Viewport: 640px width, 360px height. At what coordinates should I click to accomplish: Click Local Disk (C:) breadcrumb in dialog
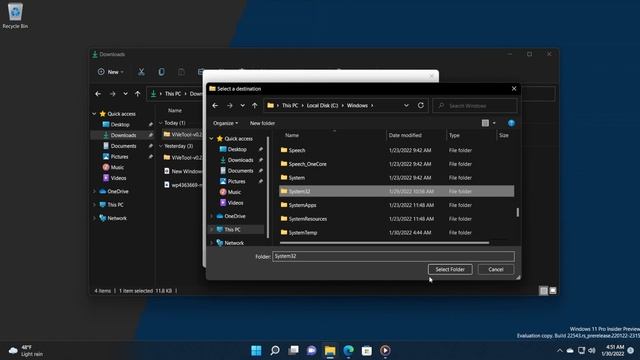pyautogui.click(x=322, y=106)
